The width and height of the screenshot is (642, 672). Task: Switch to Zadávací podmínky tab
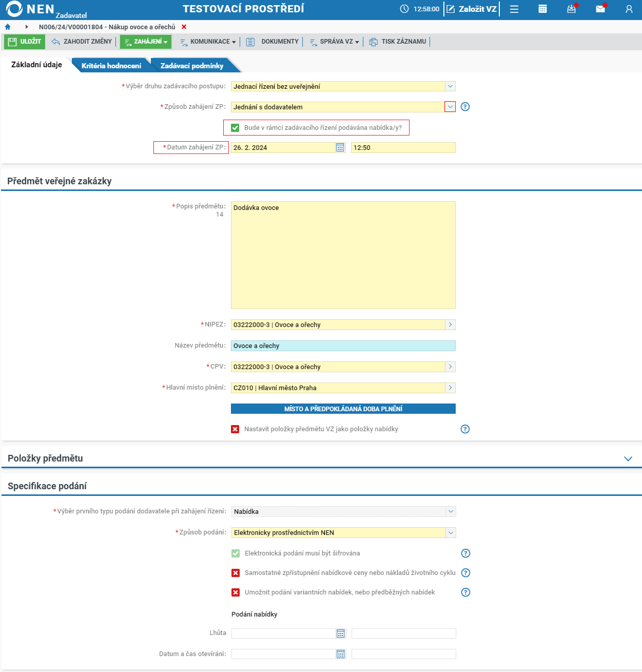tap(192, 66)
